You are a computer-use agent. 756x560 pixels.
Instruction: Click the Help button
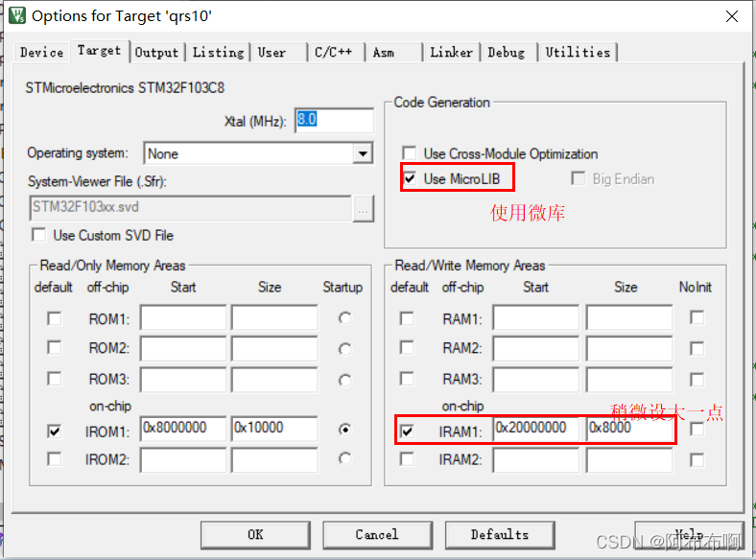pyautogui.click(x=690, y=535)
